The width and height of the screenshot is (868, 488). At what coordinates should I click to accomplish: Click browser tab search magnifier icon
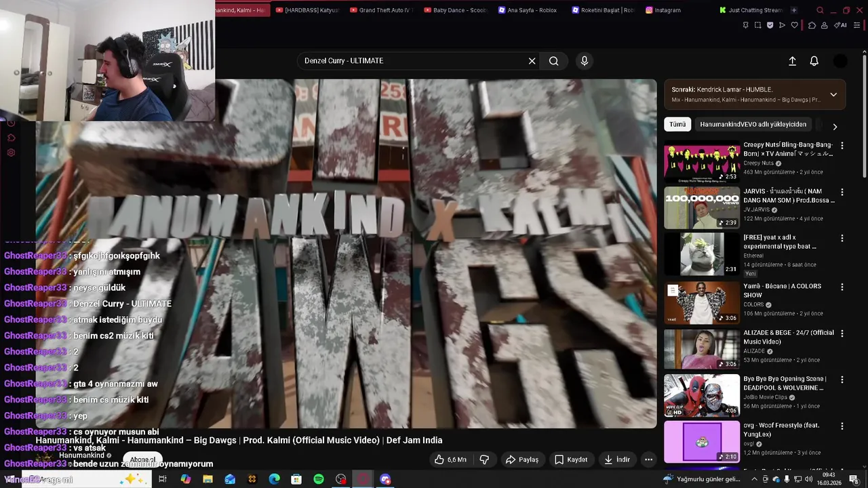(x=820, y=10)
